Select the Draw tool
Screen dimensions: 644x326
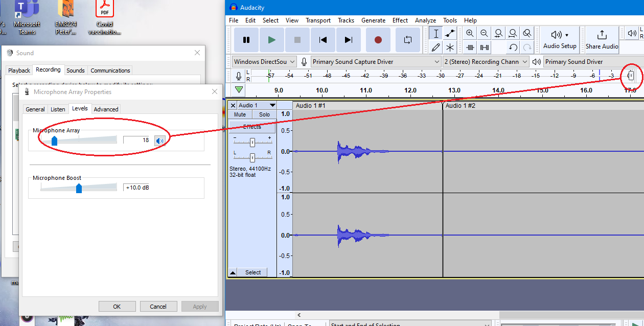436,47
